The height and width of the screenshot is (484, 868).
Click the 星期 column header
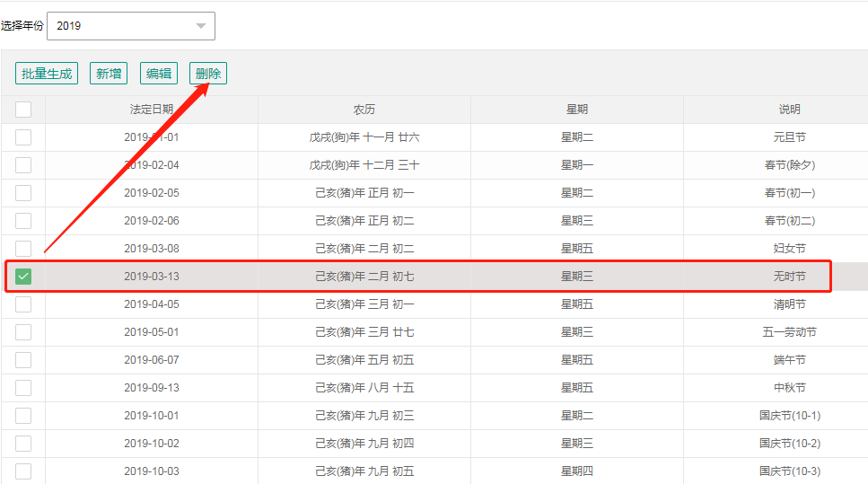577,110
